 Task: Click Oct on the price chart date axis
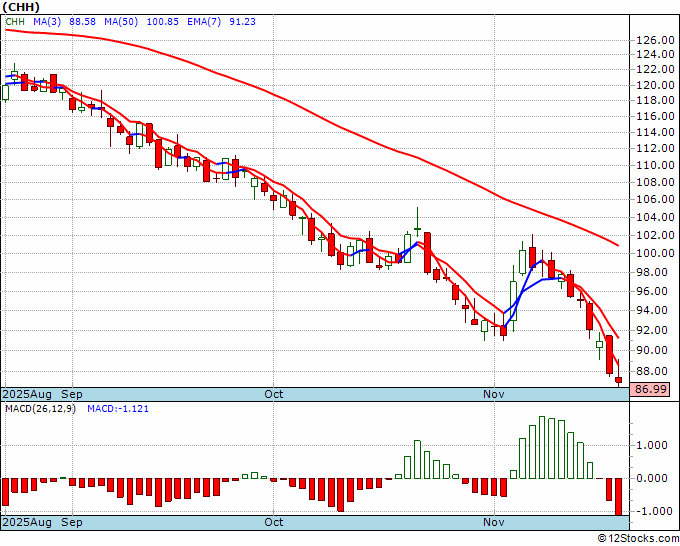[x=274, y=394]
